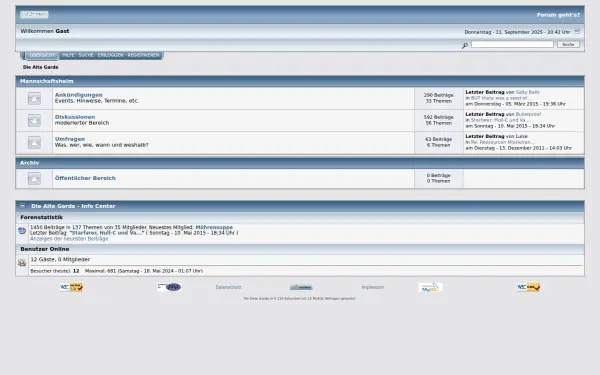Screen dimensions: 600x375
Task: Click the Ankündigungen forum folder icon
Action: (34, 98)
